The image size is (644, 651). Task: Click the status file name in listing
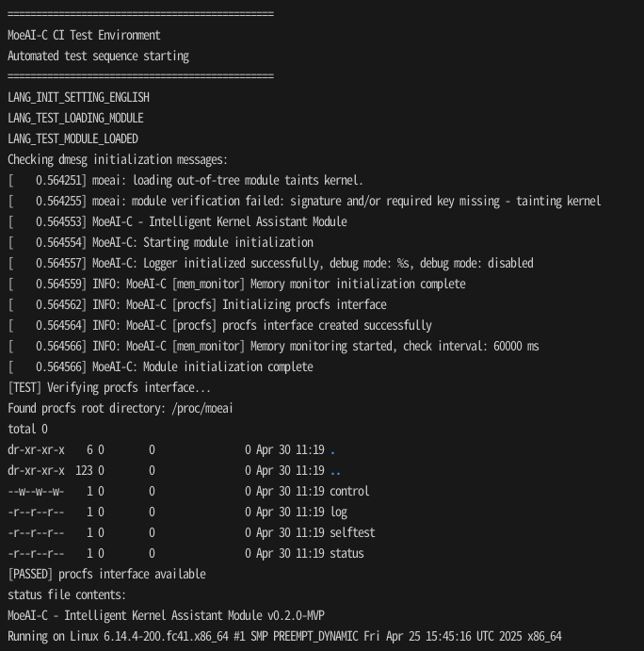pos(346,553)
